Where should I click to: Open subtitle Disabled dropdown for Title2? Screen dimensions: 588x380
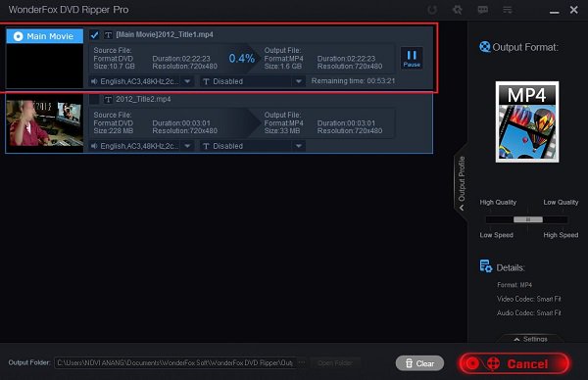[x=253, y=146]
